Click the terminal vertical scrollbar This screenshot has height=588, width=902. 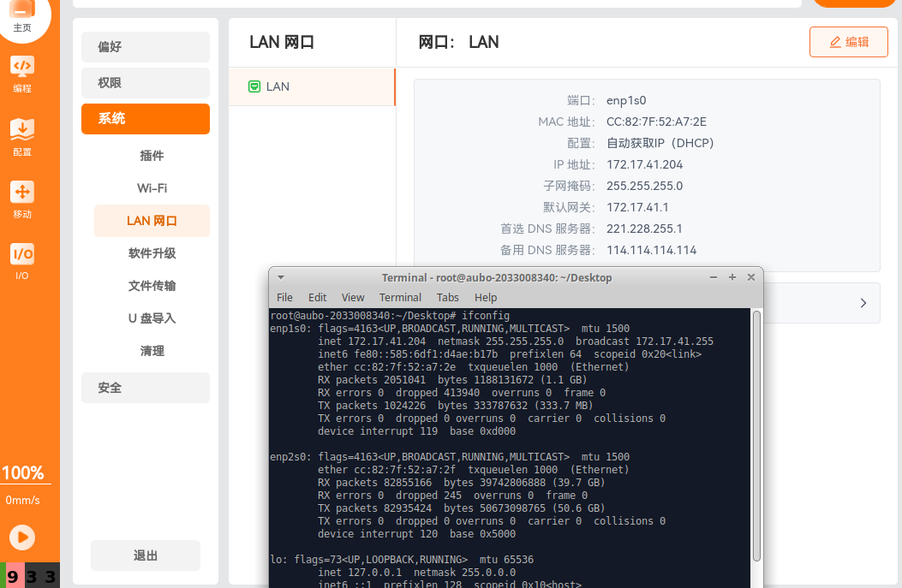(756, 437)
